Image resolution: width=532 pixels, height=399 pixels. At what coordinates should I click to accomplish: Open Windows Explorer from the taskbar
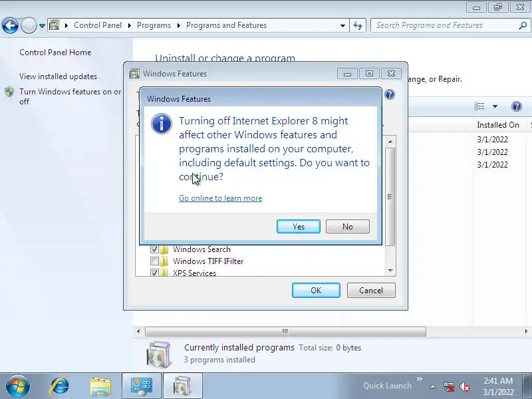pyautogui.click(x=100, y=386)
